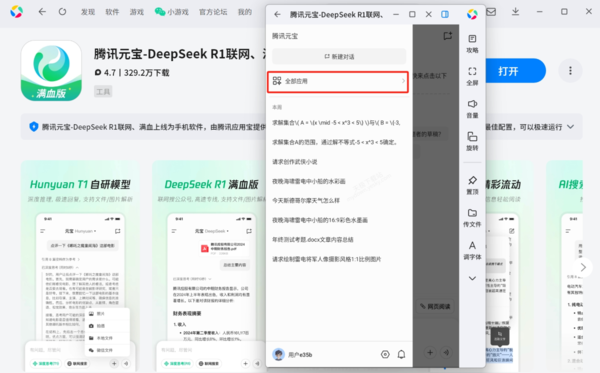Viewport: 600px width, 373px height.
Task: Open chat 求解集合A的范围
Action: pos(335,142)
